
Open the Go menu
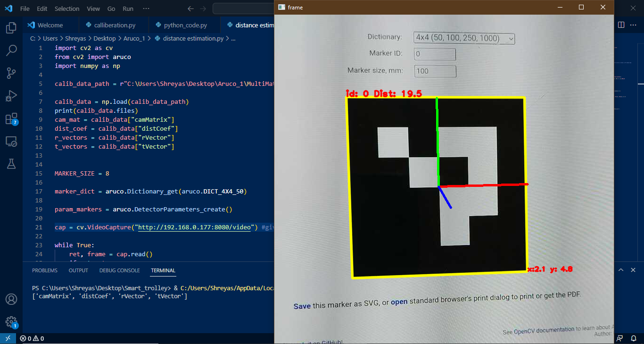pyautogui.click(x=111, y=8)
